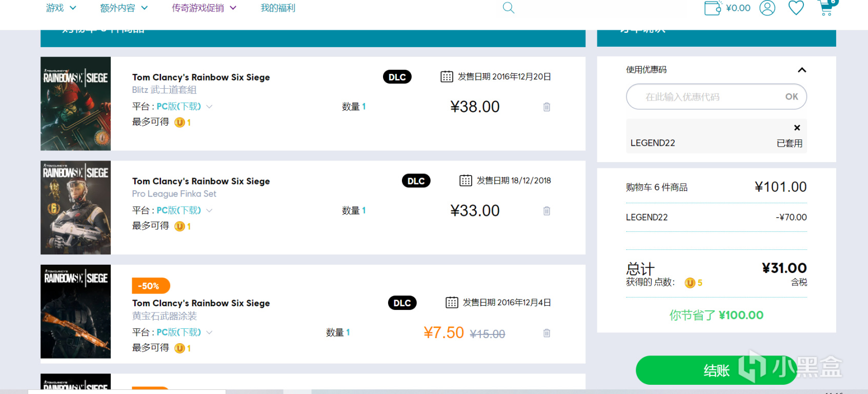Open platform dropdown for 黄宝石武器涂装

tap(184, 332)
